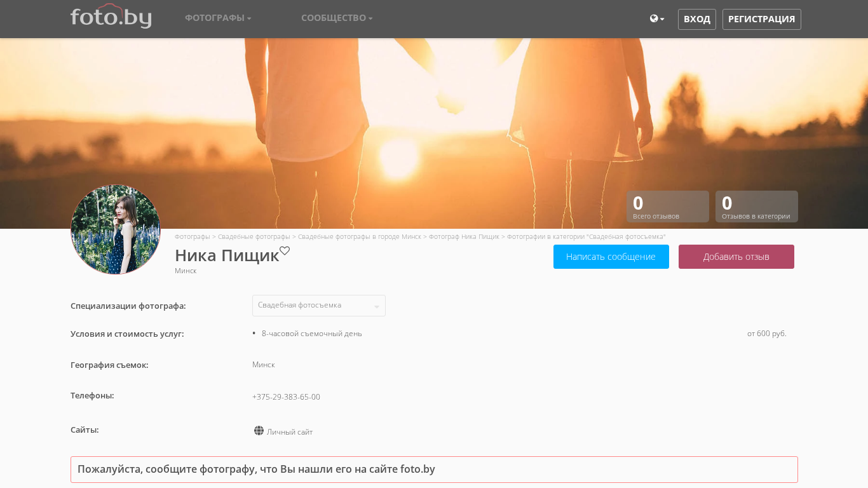Expand the Свадебная фотосъемка specialization dropdown

[319, 306]
